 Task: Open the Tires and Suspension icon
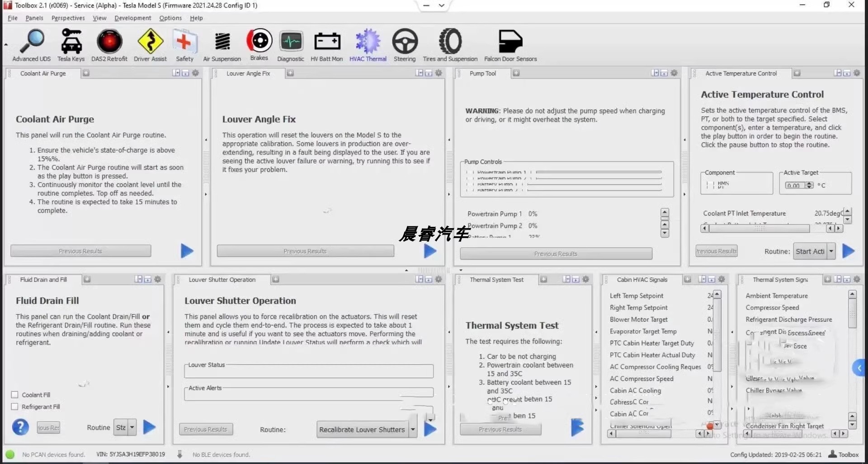tap(450, 45)
